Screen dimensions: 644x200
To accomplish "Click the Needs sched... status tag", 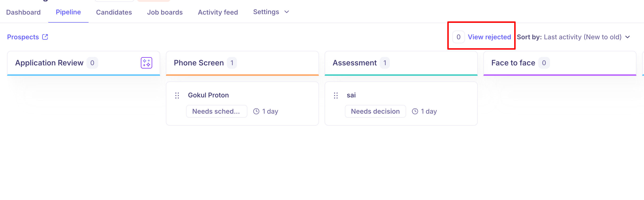I will [x=216, y=111].
